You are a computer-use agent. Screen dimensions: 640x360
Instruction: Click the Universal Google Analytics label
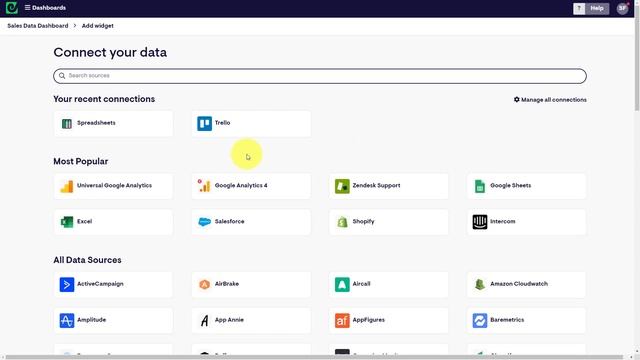point(114,185)
